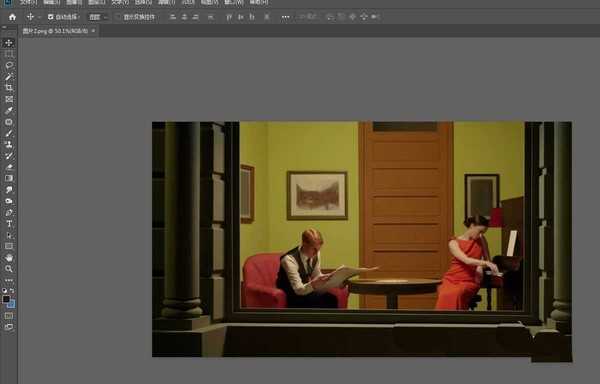This screenshot has height=384, width=600.
Task: Toggle the Auto-Select checkbox
Action: tap(51, 17)
